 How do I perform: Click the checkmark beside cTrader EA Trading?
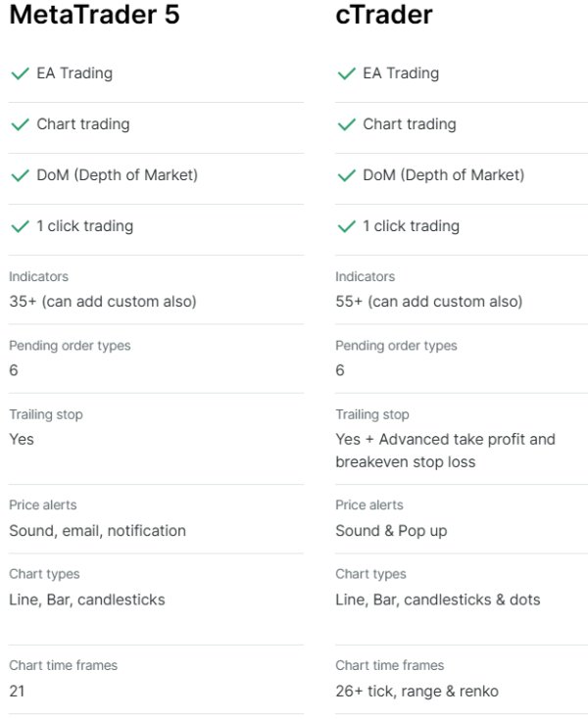point(345,73)
